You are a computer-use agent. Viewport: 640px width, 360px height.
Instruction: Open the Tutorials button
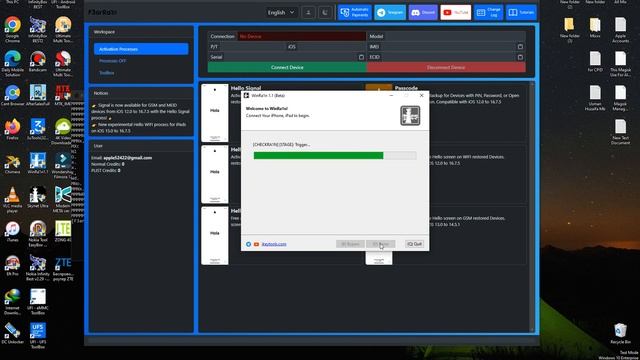tap(521, 13)
